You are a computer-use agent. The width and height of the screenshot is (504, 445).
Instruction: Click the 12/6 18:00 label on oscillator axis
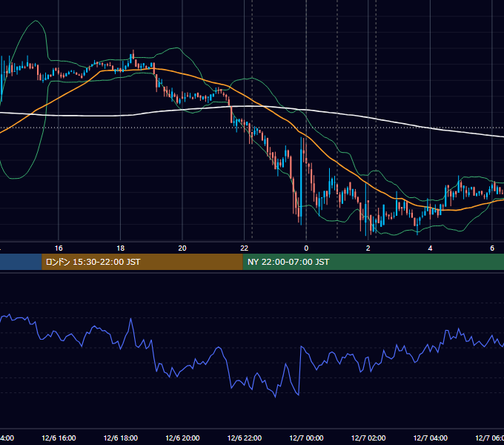(121, 438)
